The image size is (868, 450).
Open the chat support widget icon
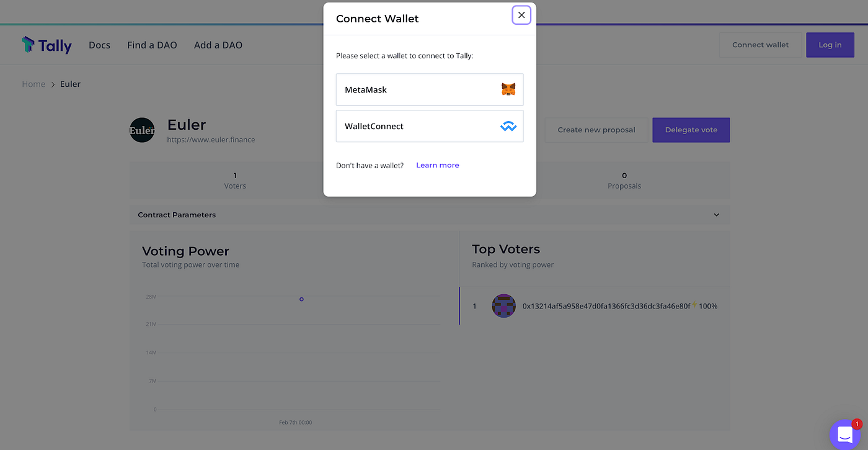[845, 435]
